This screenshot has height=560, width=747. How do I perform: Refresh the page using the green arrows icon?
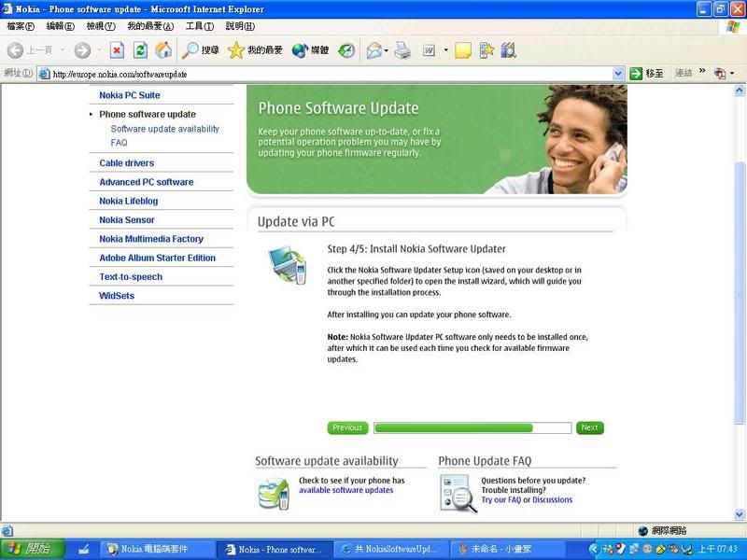coord(141,50)
